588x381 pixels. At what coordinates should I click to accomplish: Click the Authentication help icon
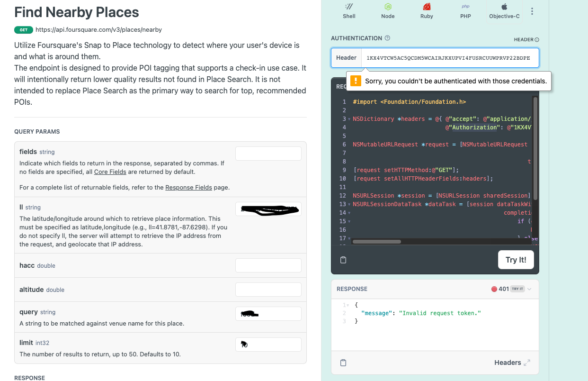coord(388,38)
